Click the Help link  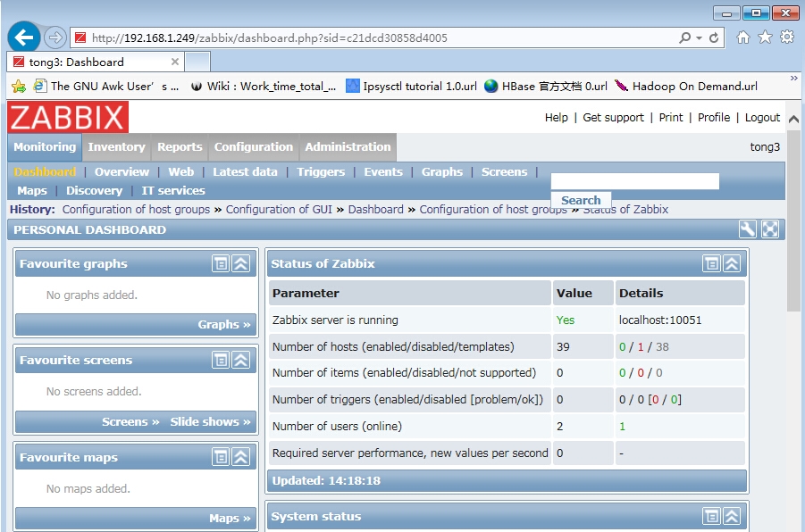556,118
